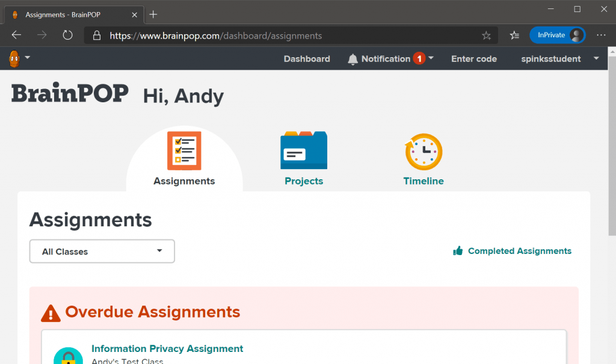Screen dimensions: 616x364
Task: Click the Enter code option
Action: point(473,58)
